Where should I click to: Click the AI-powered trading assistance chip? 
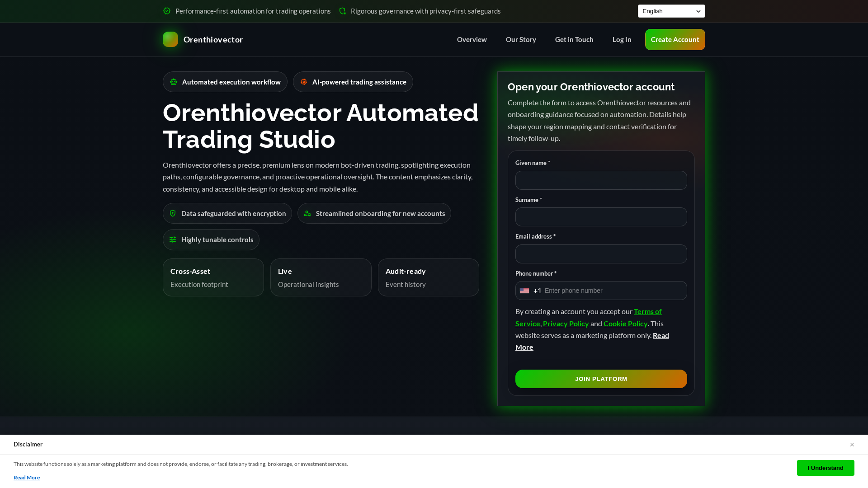tap(353, 82)
